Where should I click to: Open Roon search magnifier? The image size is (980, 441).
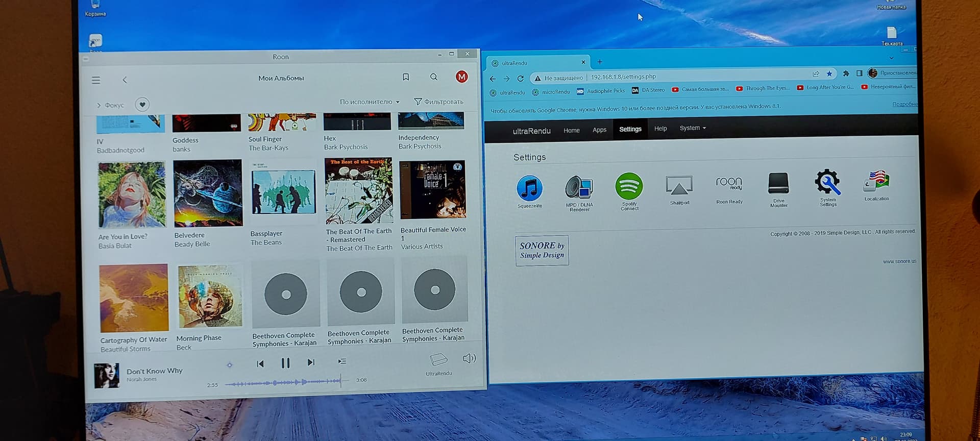point(434,77)
